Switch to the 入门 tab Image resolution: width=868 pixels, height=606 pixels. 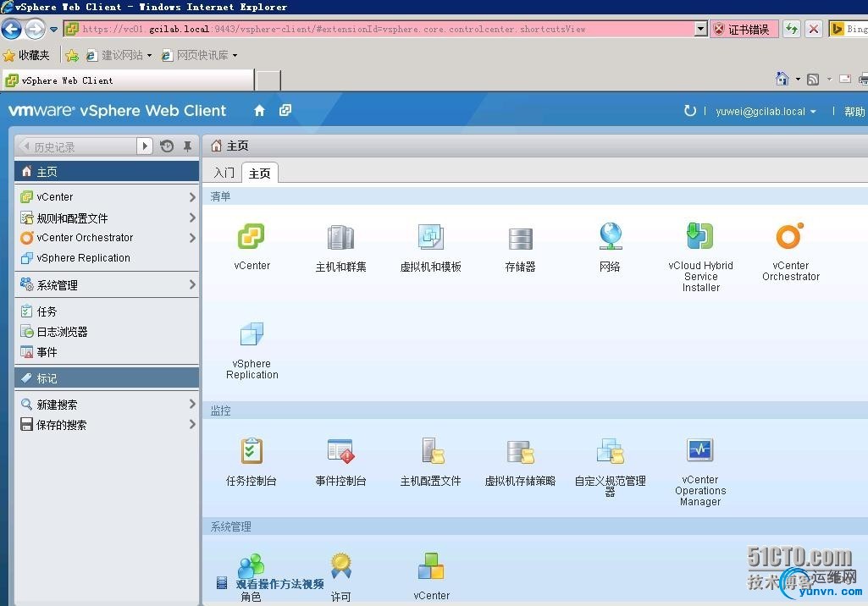[224, 173]
